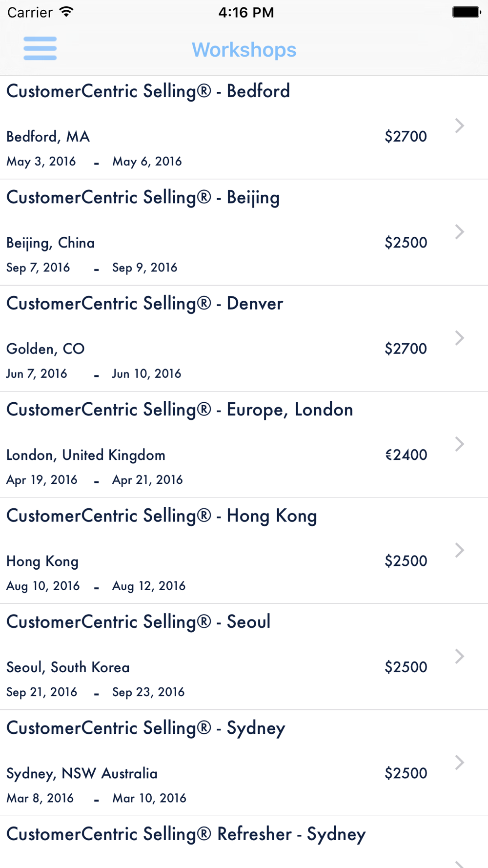Open Hong Kong workshop disclosure chevron
The height and width of the screenshot is (868, 488).
[x=459, y=550]
